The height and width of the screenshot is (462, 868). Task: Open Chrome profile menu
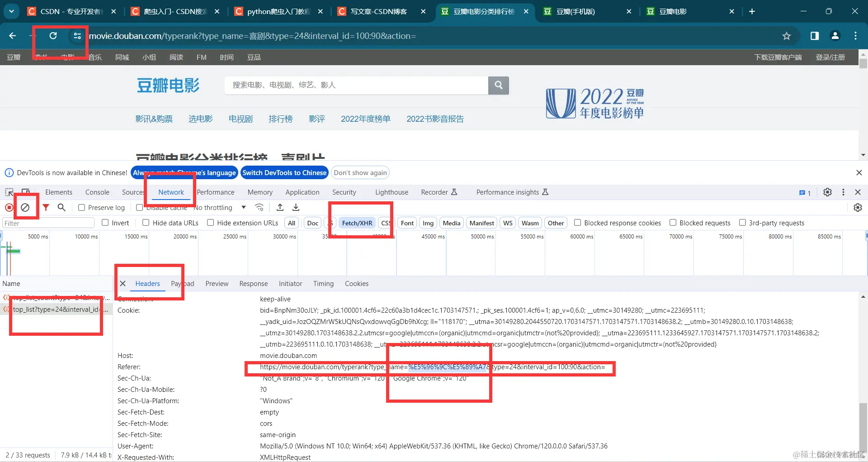[x=835, y=36]
